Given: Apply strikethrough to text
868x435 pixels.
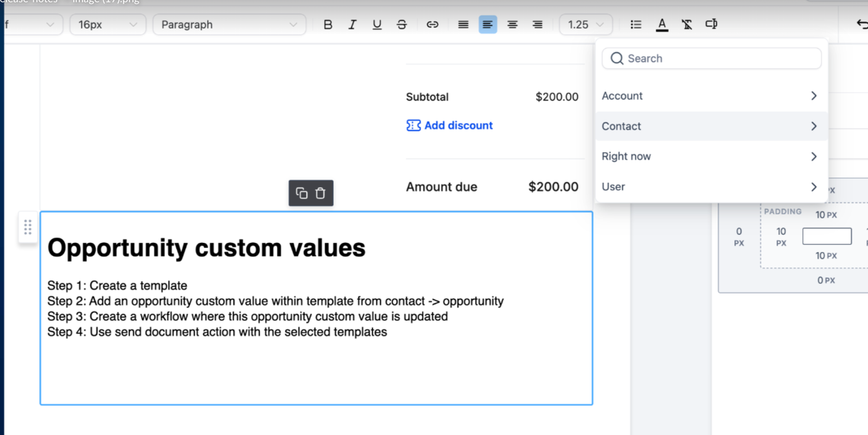Looking at the screenshot, I should (x=401, y=24).
